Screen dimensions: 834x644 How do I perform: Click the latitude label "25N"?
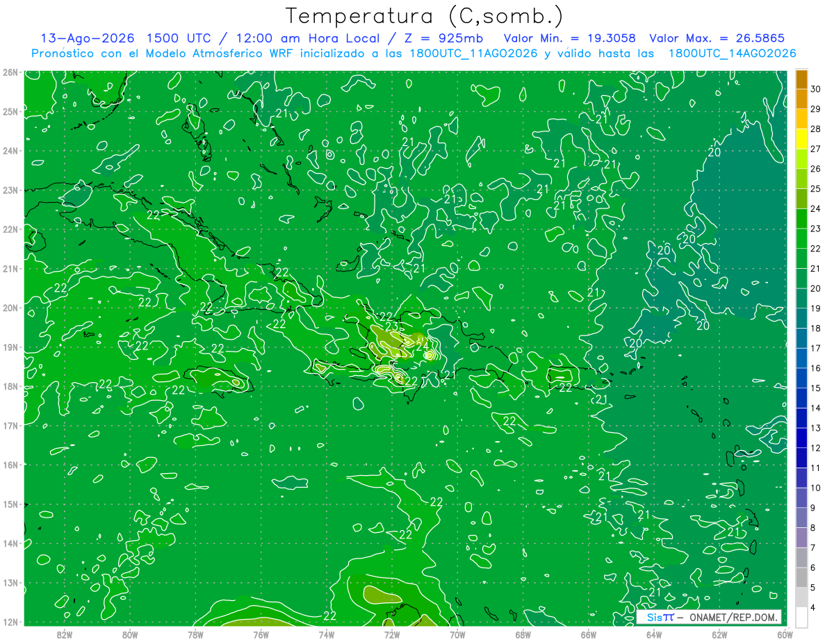tap(10, 111)
